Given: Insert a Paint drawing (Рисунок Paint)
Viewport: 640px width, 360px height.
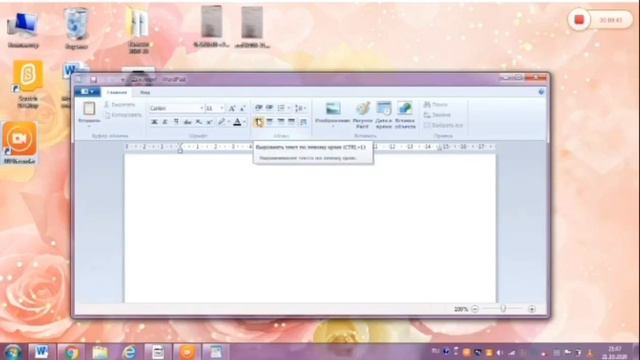Looking at the screenshot, I should pos(362,115).
